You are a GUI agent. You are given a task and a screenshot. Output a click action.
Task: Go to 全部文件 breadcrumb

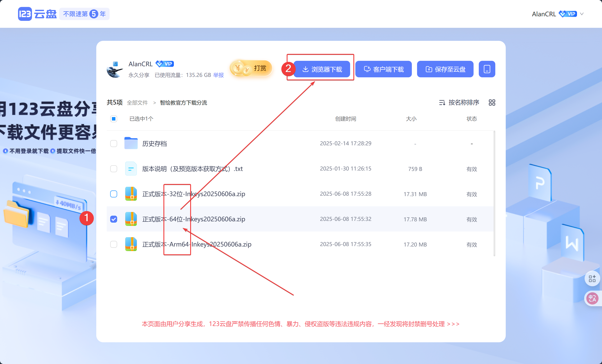tap(137, 103)
